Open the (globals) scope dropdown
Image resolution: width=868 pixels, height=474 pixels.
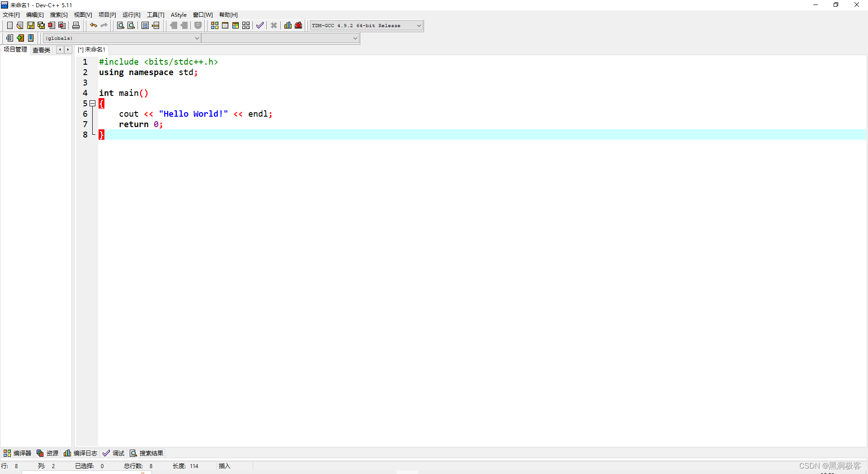[x=122, y=38]
